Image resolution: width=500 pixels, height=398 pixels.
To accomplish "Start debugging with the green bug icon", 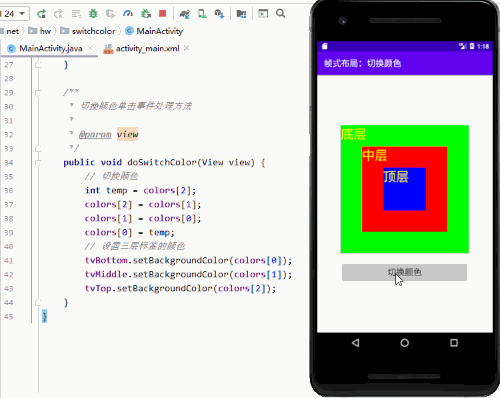I will 93,14.
